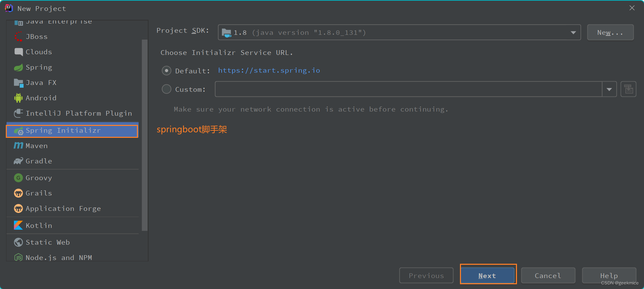Click the project type list scrollbar

pos(145,135)
